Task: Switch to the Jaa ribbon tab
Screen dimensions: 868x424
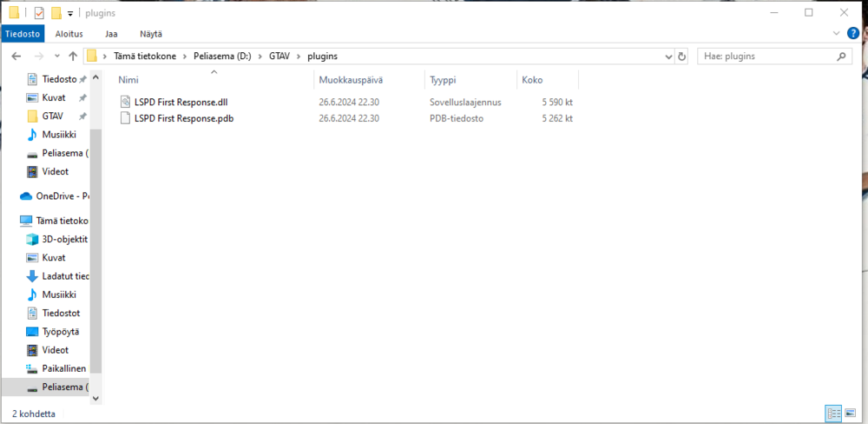Action: point(111,34)
